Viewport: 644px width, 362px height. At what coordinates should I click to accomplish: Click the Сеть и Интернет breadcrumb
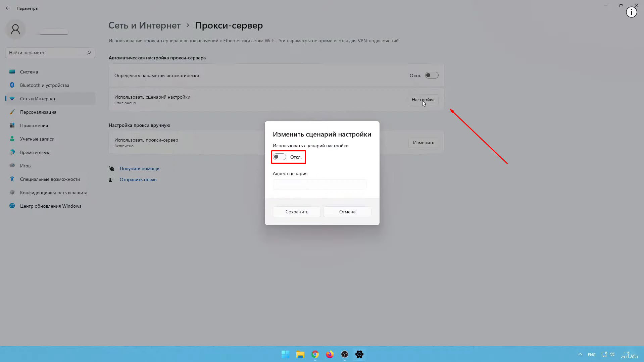pos(144,25)
